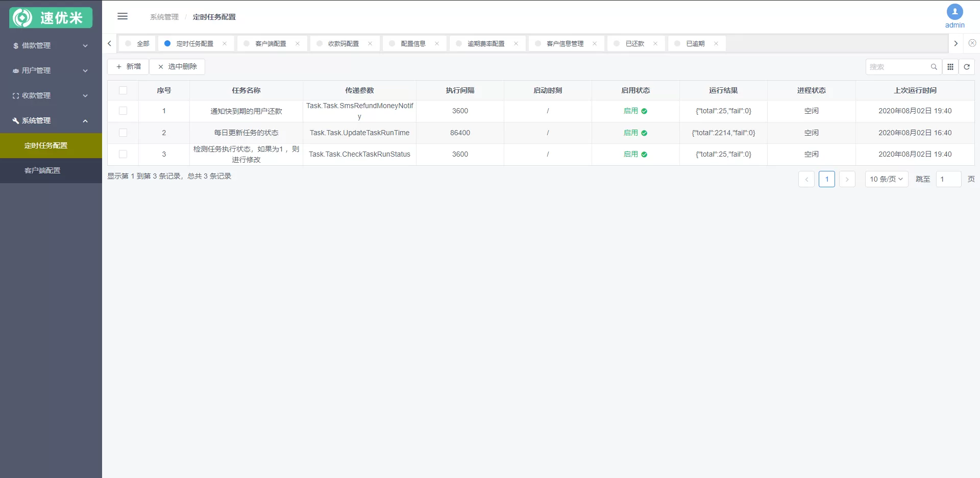The width and height of the screenshot is (980, 478).
Task: Click the search magnifier icon
Action: coord(934,67)
